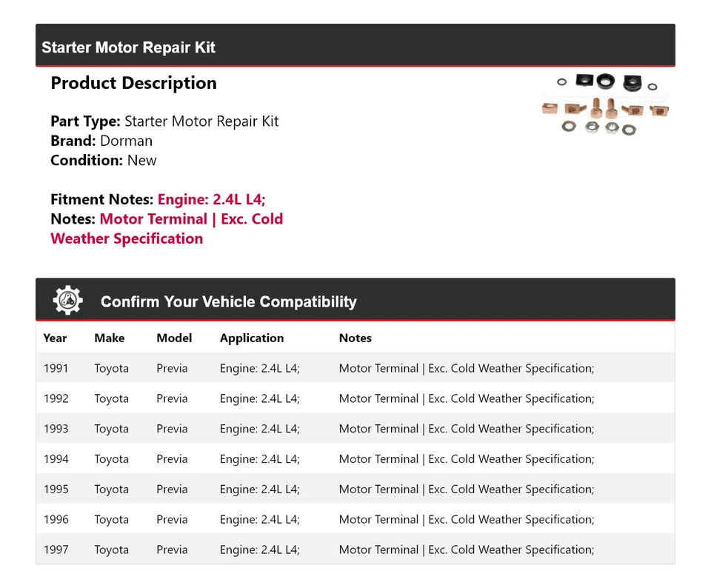The image size is (711, 588).
Task: Select the 1995 year cell
Action: [56, 490]
